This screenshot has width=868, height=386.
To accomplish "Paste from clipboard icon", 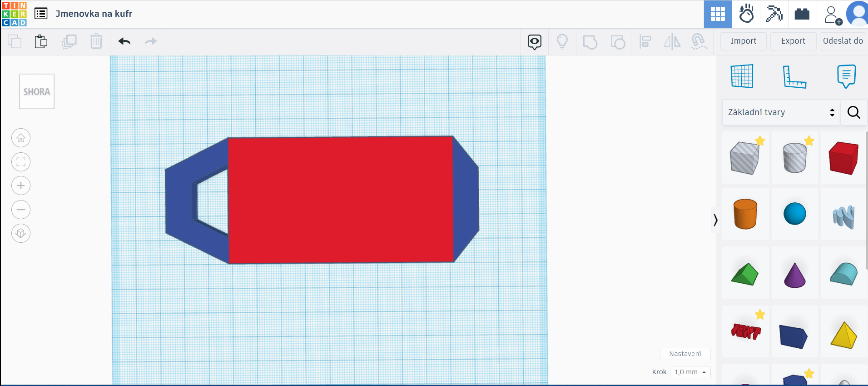I will click(41, 41).
